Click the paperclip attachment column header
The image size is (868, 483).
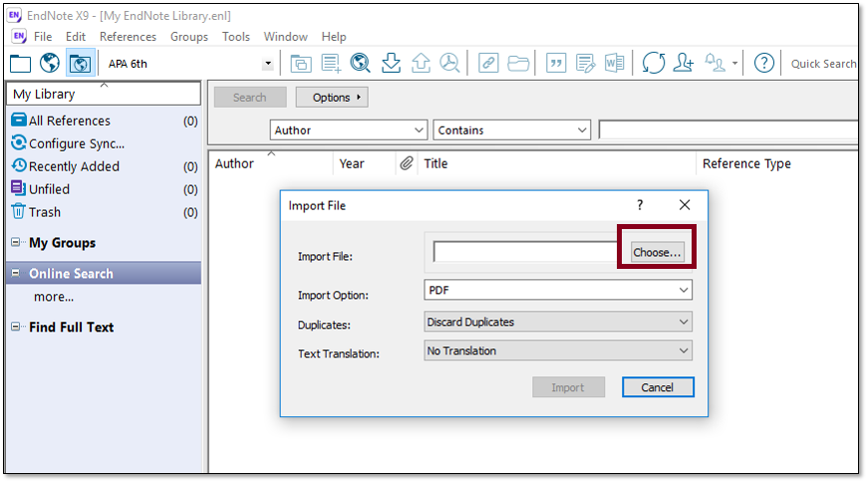[x=407, y=163]
